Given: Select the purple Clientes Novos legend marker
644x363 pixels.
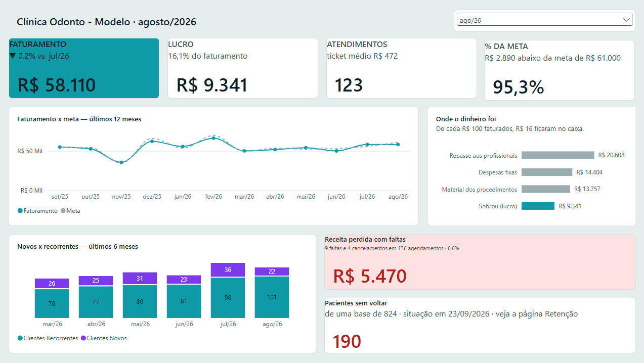Looking at the screenshot, I should click(83, 338).
